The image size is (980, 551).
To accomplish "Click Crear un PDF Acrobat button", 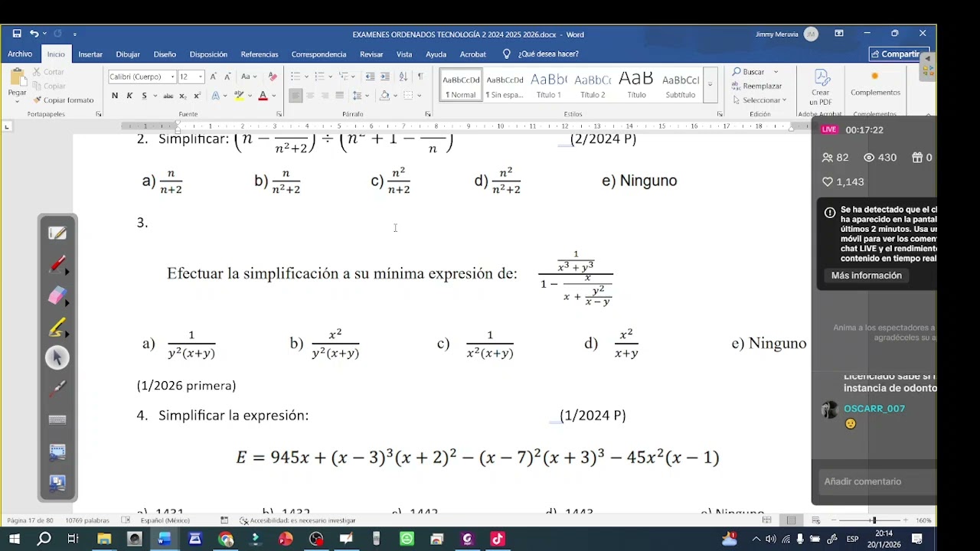I will coord(820,87).
